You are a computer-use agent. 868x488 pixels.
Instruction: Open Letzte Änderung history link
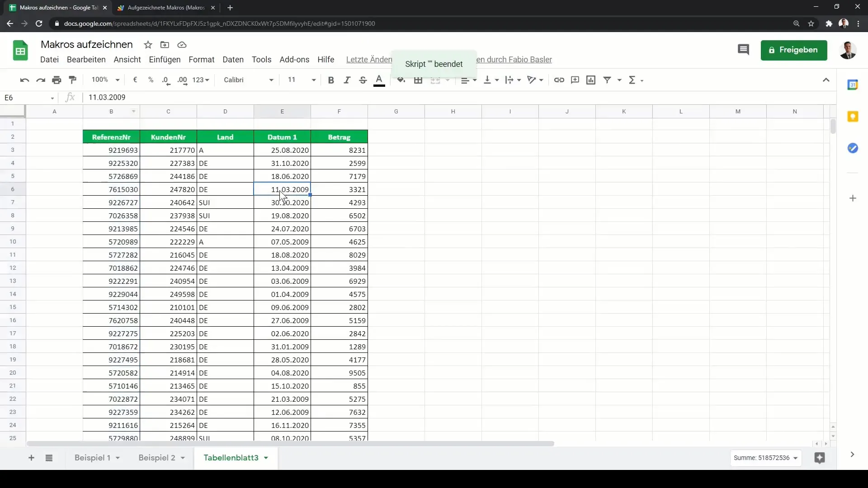pyautogui.click(x=369, y=60)
